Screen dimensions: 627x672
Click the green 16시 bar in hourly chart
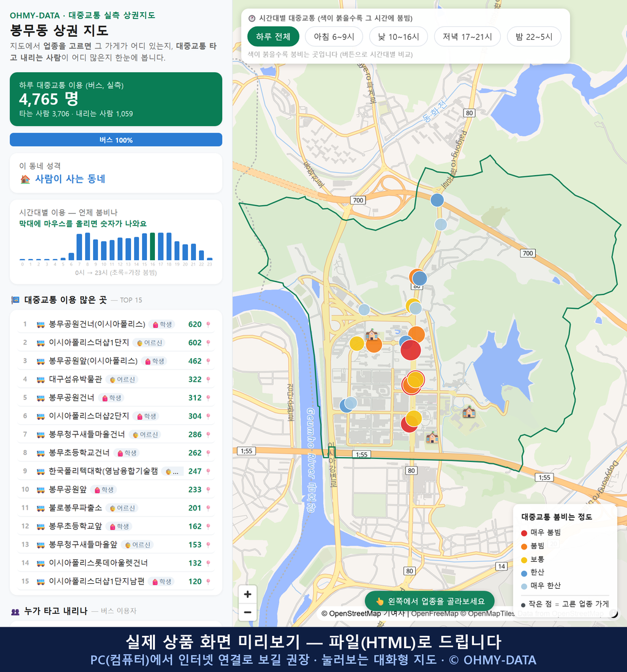coord(152,247)
